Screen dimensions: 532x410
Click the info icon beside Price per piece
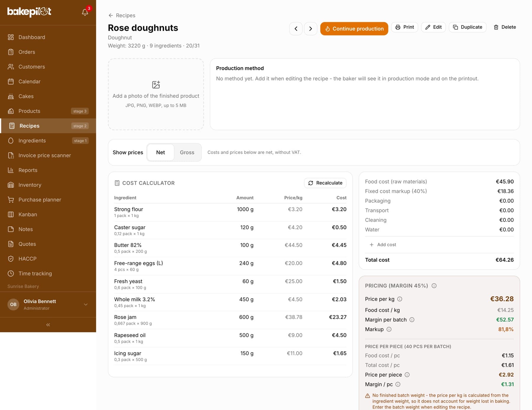coord(407,375)
